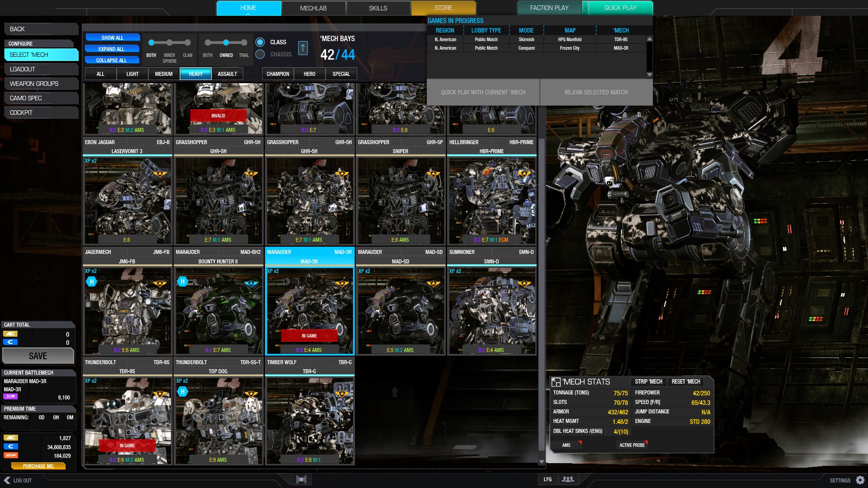This screenshot has width=868, height=488.
Task: Click the mastery badge on Summoner SMN-D card
Action: pyautogui.click(x=524, y=284)
